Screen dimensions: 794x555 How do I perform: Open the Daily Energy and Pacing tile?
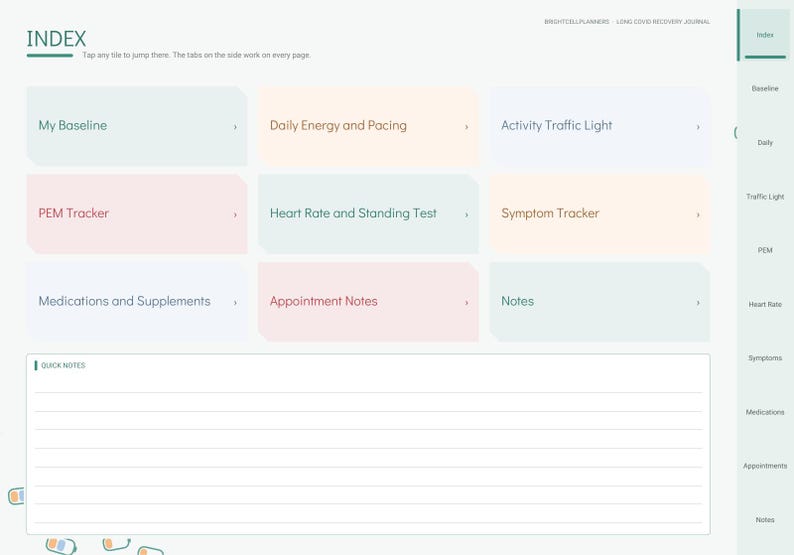368,126
